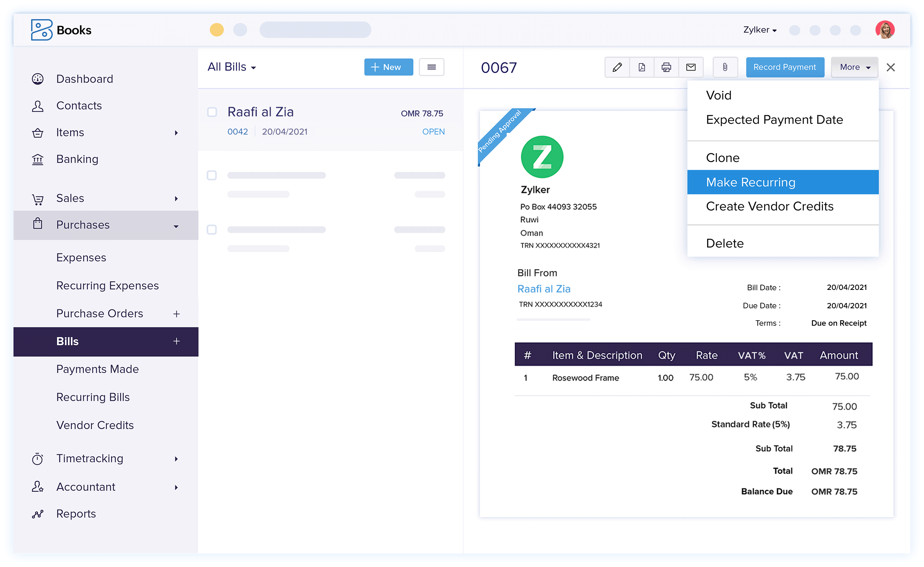
Task: Click the print icon
Action: [x=666, y=67]
